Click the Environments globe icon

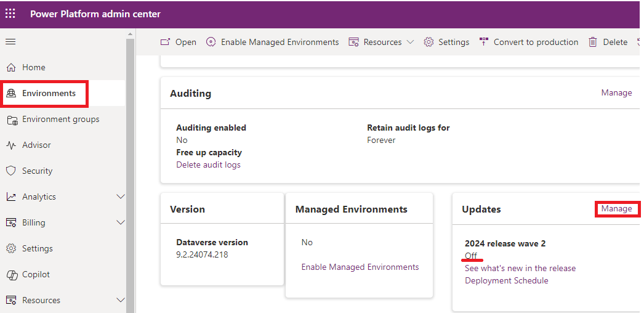pyautogui.click(x=11, y=93)
